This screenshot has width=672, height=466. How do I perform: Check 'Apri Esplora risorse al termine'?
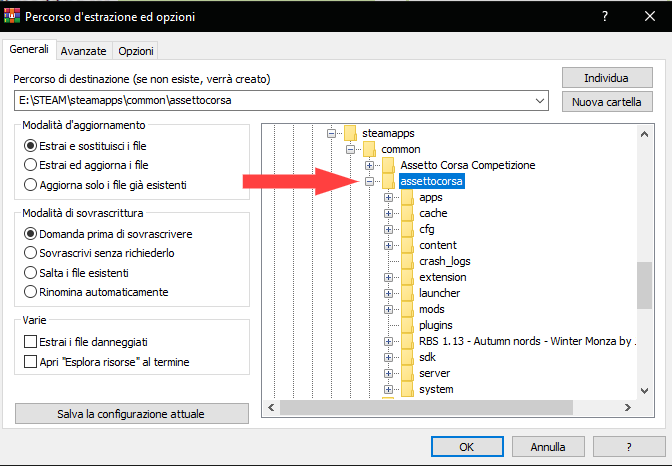pyautogui.click(x=30, y=362)
